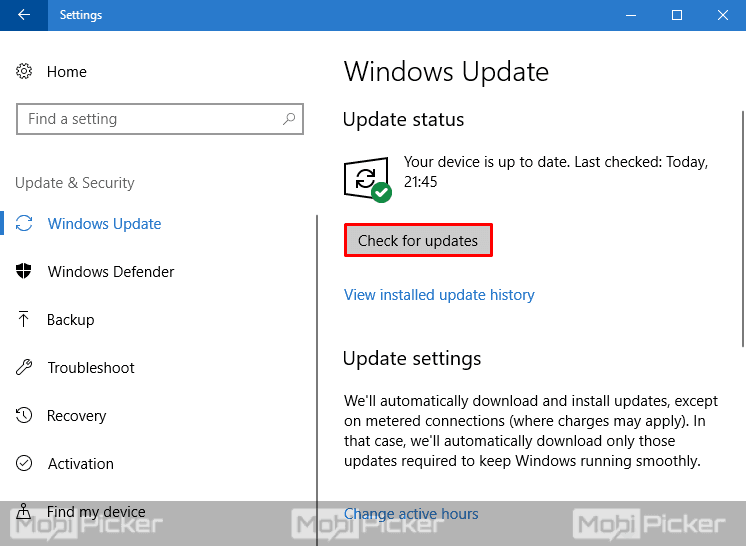The image size is (746, 546).
Task: Click the Activation checkmark circle icon
Action: tap(24, 463)
